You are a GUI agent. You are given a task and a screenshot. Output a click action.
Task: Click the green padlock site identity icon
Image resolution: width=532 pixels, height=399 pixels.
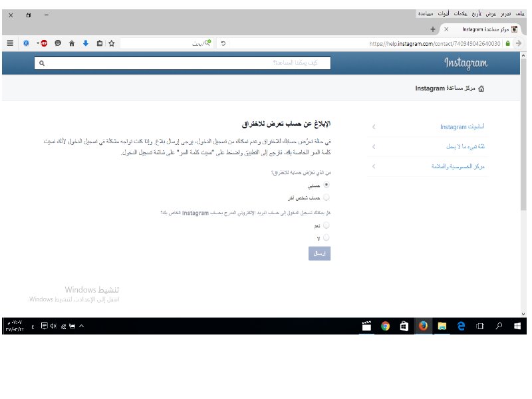(507, 43)
